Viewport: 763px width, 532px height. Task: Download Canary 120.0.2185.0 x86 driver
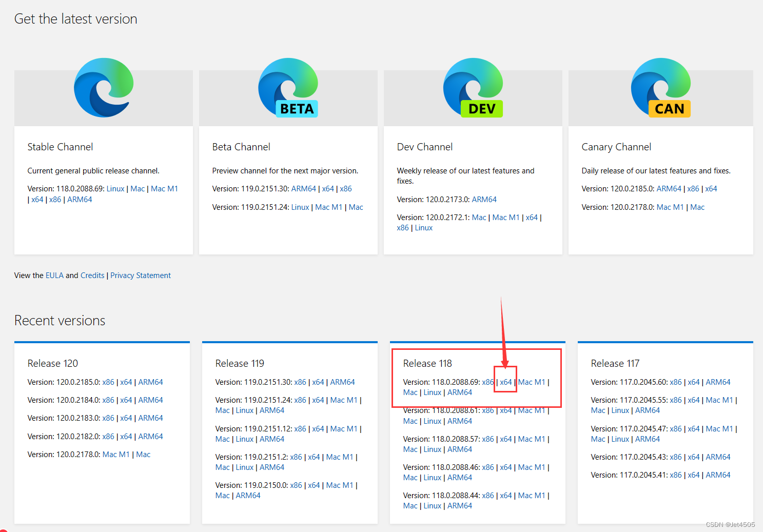[x=693, y=189]
